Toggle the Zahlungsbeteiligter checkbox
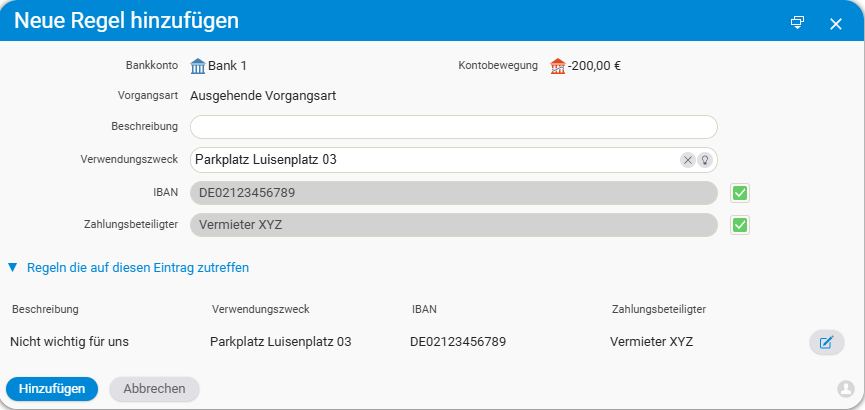 (740, 225)
